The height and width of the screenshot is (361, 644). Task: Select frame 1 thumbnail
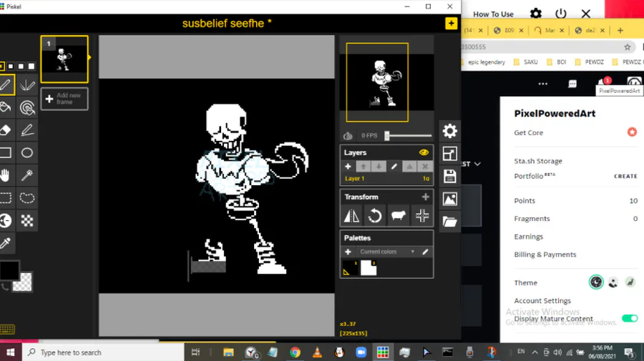pos(64,59)
